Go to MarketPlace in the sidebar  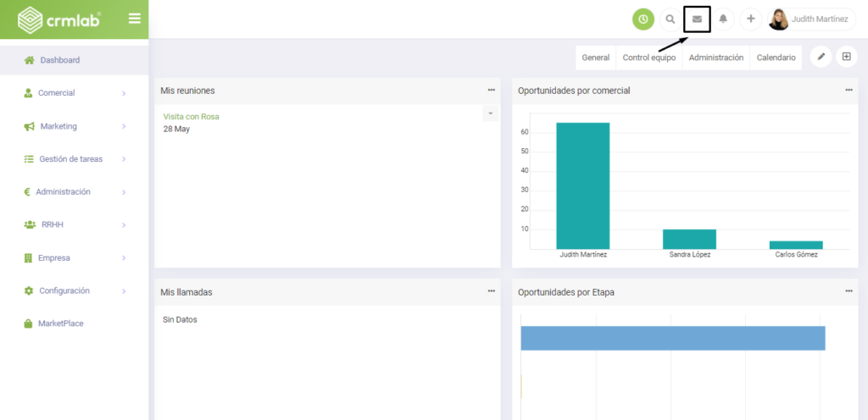pos(59,323)
